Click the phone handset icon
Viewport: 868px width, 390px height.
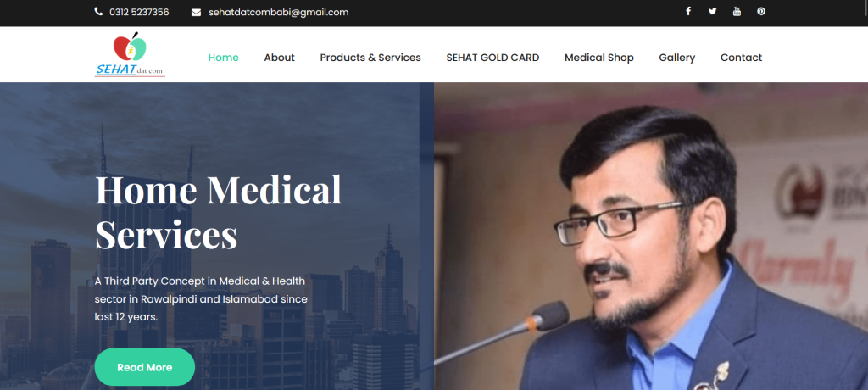[x=98, y=12]
